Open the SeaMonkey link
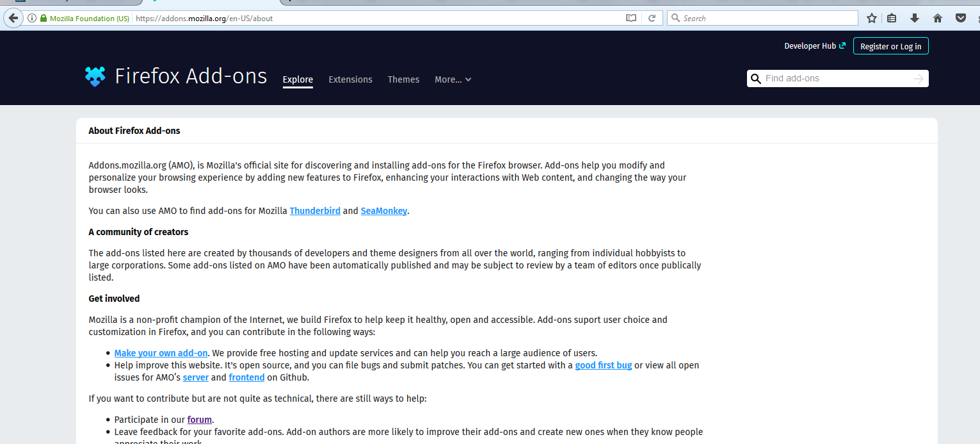 (384, 211)
